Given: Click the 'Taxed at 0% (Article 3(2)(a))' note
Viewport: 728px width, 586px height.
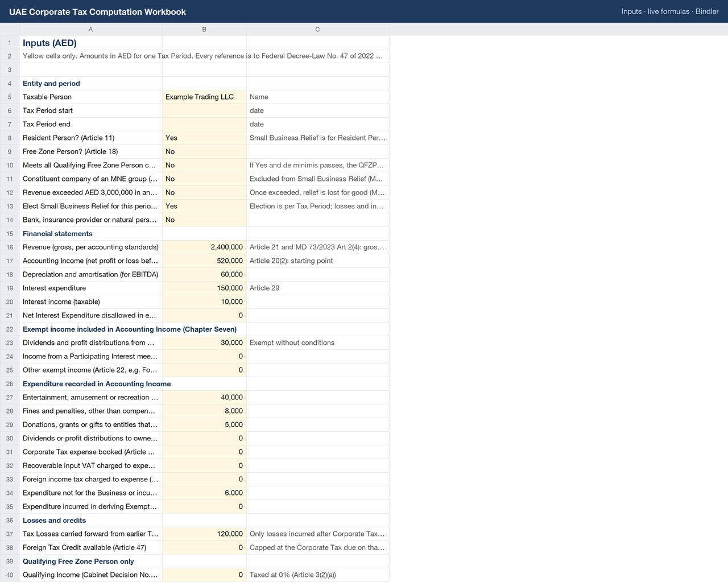Looking at the screenshot, I should coord(293,575).
